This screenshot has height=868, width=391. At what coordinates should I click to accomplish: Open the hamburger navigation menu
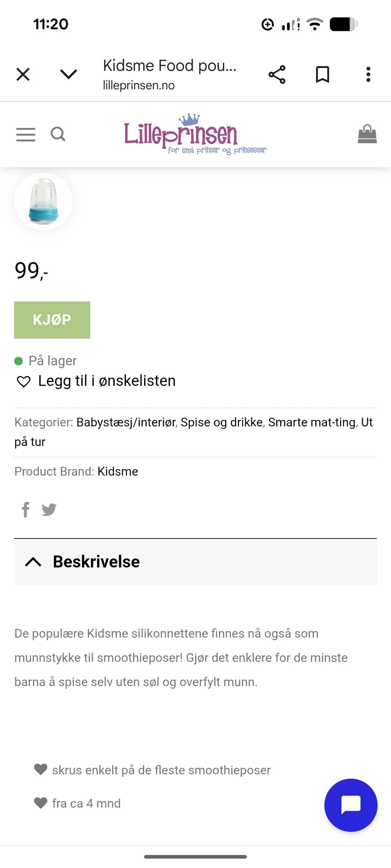tap(26, 134)
